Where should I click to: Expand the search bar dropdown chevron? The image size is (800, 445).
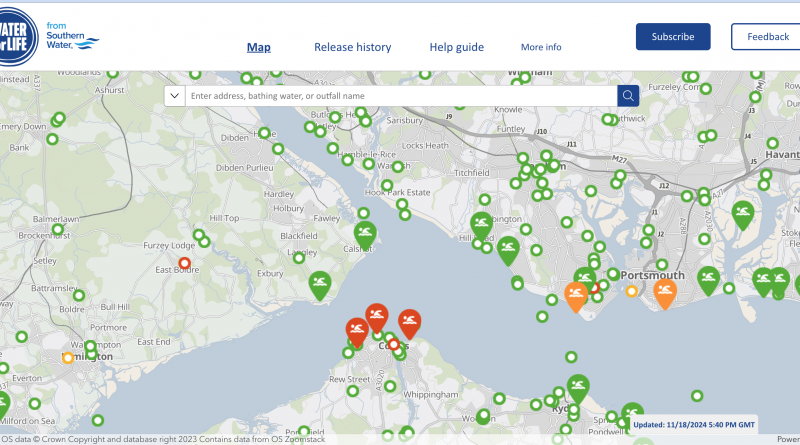[174, 96]
